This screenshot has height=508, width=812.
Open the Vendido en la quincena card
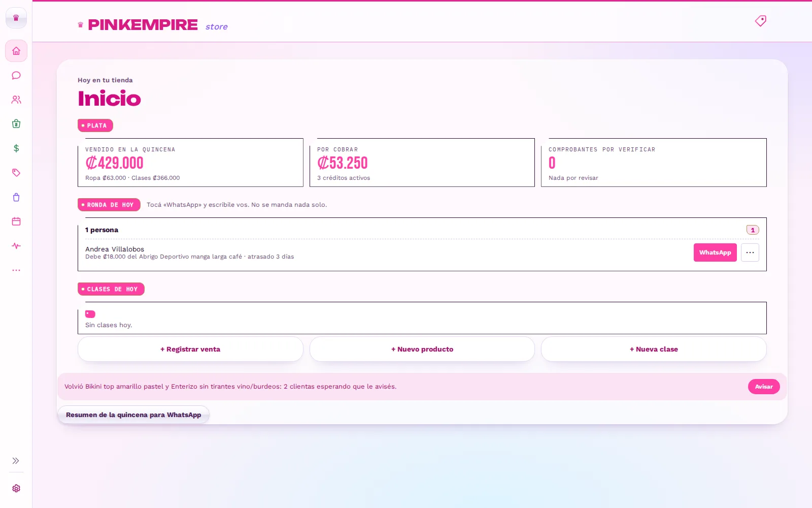190,163
